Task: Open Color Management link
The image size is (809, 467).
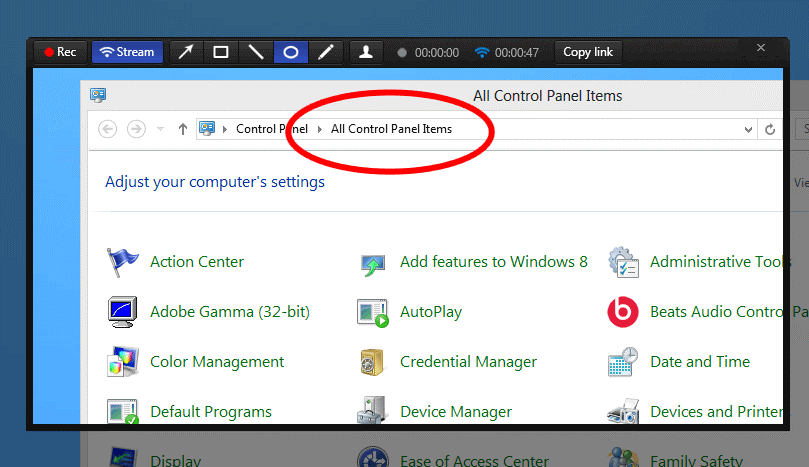Action: click(x=217, y=362)
